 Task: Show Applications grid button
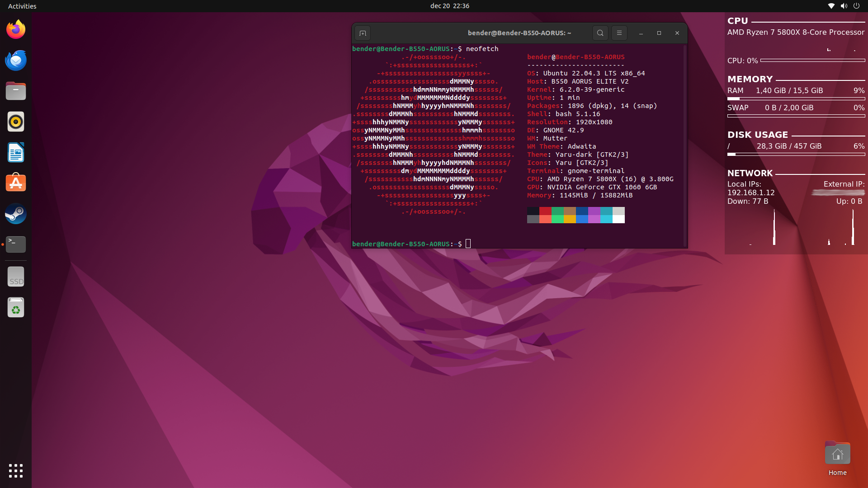pyautogui.click(x=16, y=471)
